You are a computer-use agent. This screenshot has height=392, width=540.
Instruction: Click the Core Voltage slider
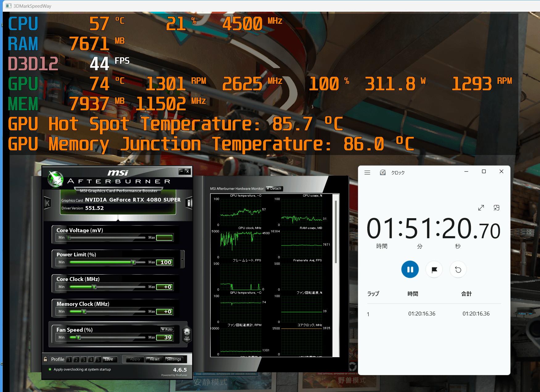pos(106,238)
